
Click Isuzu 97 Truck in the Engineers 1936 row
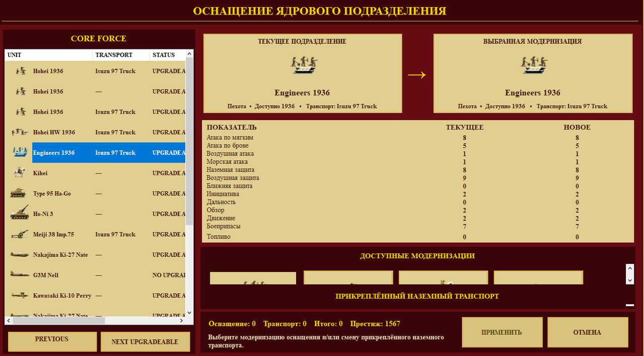pyautogui.click(x=115, y=152)
